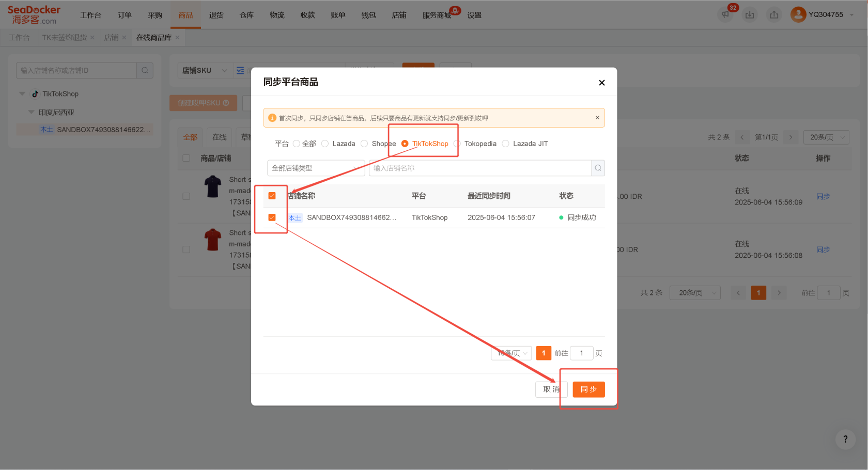Screen dimensions: 868x470
Task: Click the help question mark button
Action: tap(845, 439)
